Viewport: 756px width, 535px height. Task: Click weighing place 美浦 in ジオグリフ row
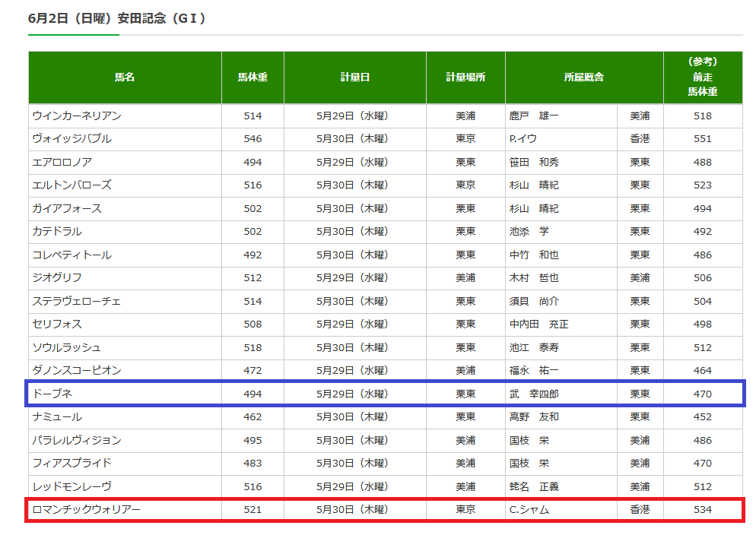[465, 277]
